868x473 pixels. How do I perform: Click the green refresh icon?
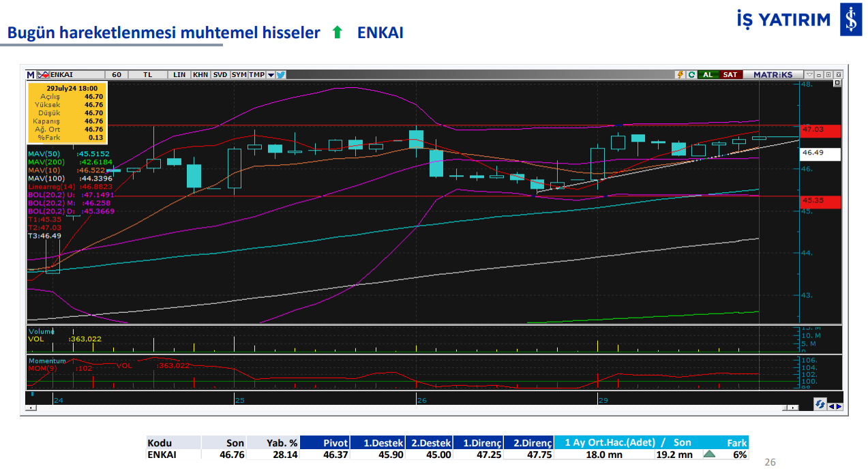tap(691, 75)
